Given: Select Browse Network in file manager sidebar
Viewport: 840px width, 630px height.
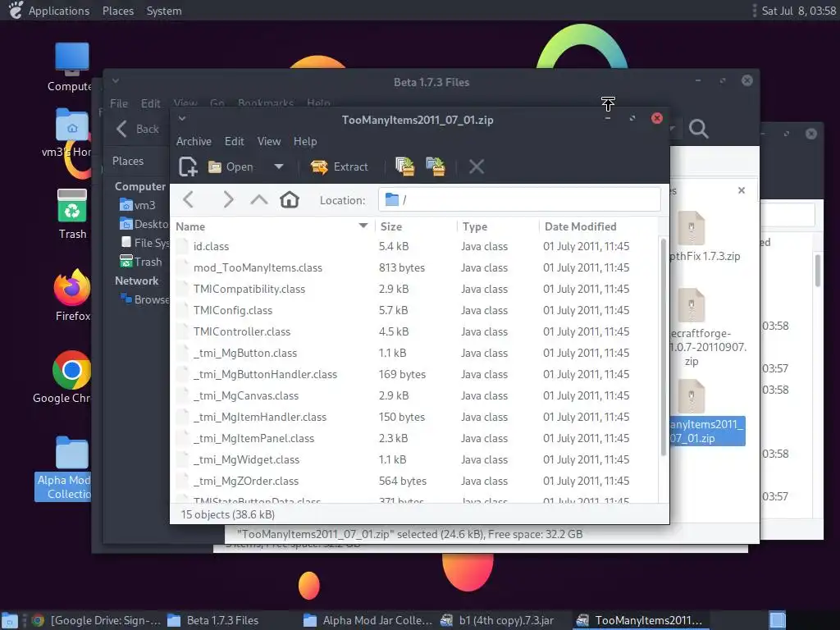Looking at the screenshot, I should [x=144, y=299].
